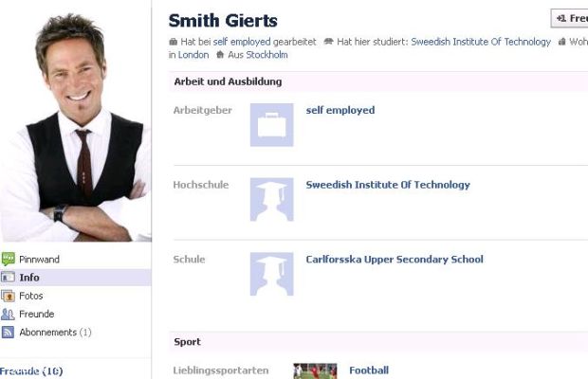Click the Schule graduate placeholder icon
588x379 pixels.
[271, 274]
